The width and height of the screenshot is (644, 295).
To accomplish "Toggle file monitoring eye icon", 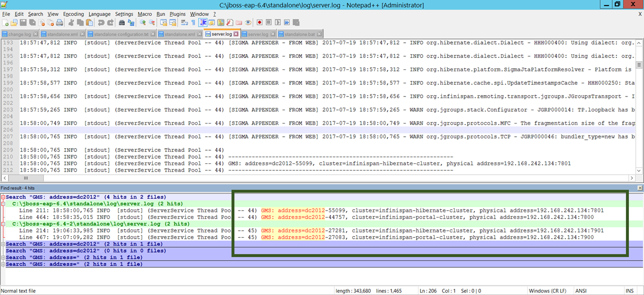I will coord(248,23).
